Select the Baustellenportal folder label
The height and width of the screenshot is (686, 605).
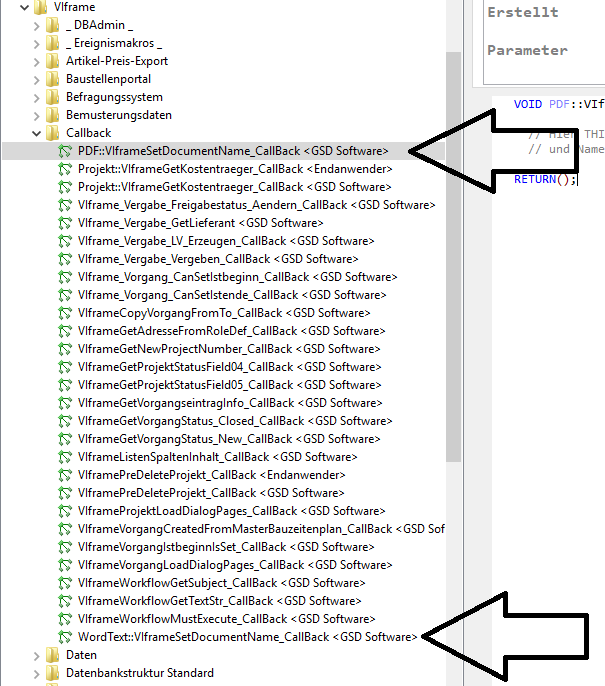click(108, 79)
